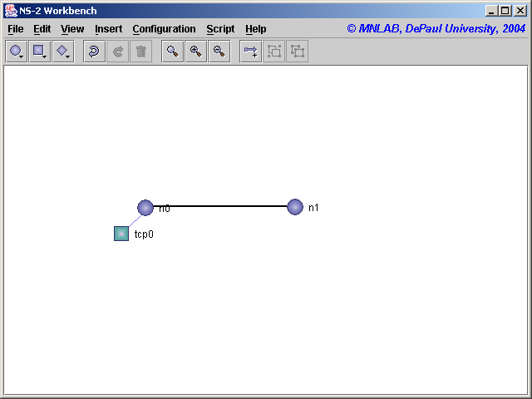Select the add link arrow tool

click(250, 52)
